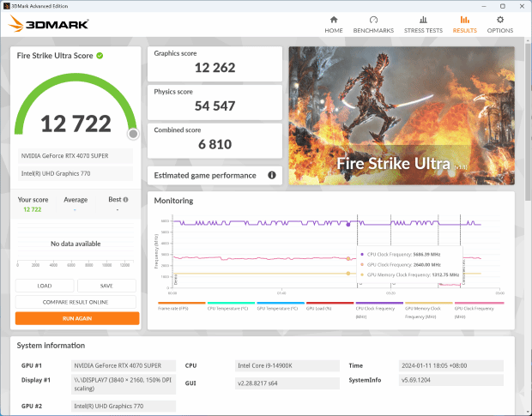
Task: Click the LOAD button
Action: click(x=45, y=286)
